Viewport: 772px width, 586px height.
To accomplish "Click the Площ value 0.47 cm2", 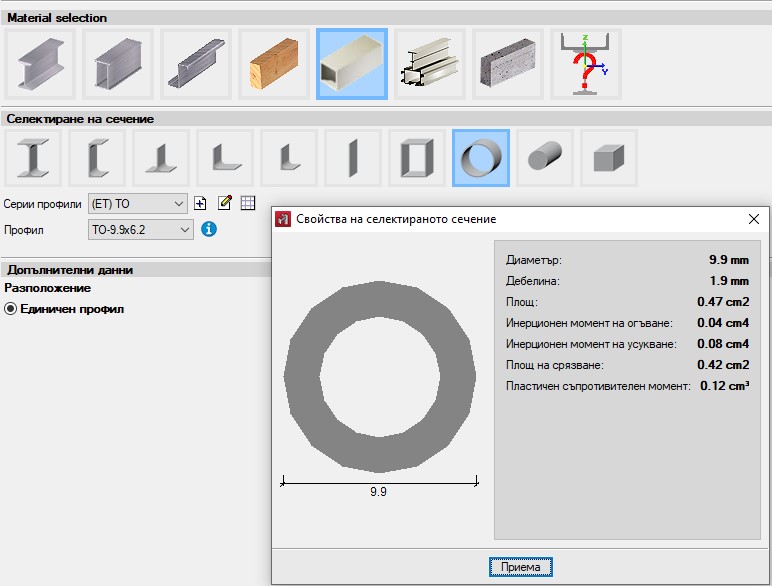I will pos(723,302).
